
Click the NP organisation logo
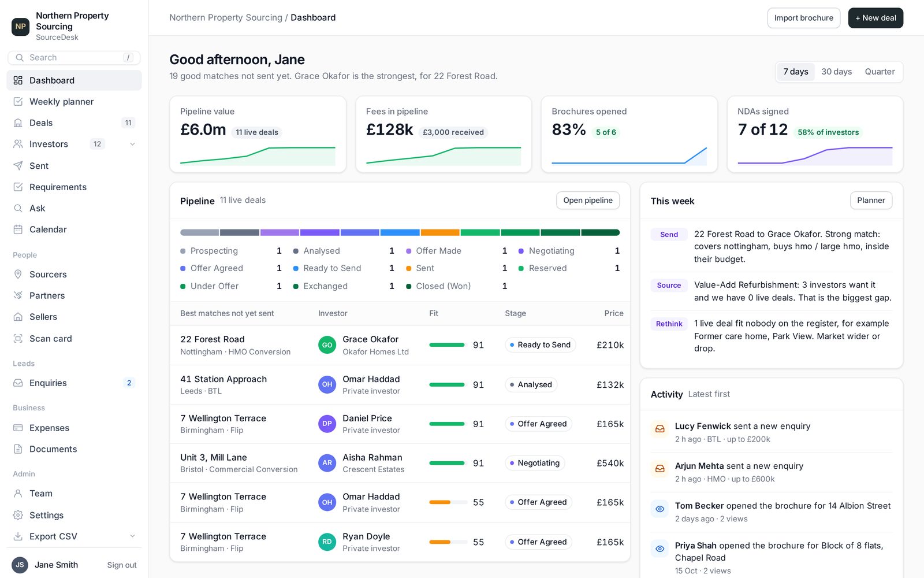21,26
